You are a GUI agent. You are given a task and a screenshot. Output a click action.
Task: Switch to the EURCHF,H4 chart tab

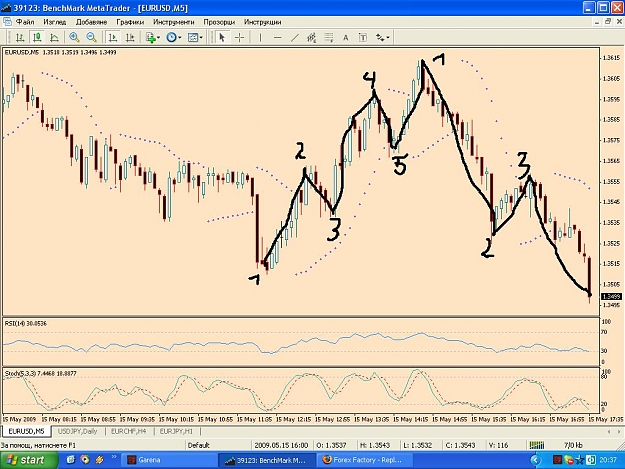pyautogui.click(x=128, y=431)
